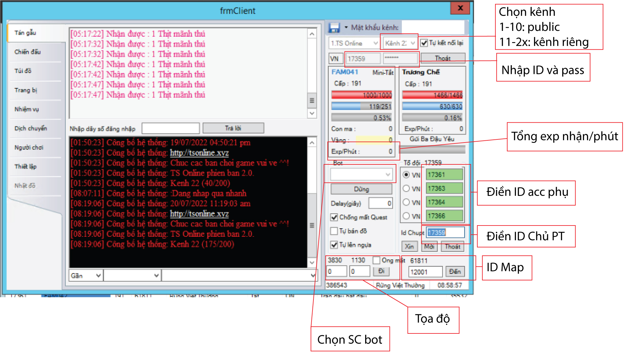Click the Thoát button in Tổ đội group
The image size is (644, 364).
(452, 246)
